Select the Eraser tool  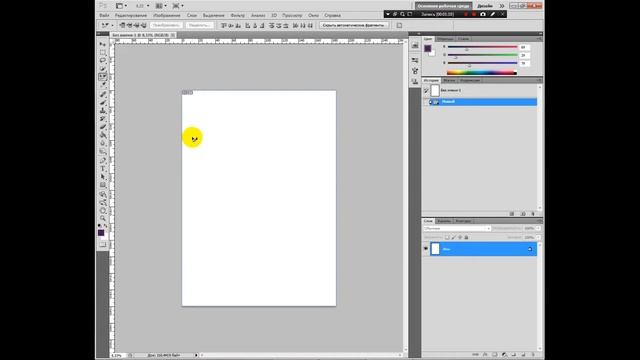tap(103, 127)
